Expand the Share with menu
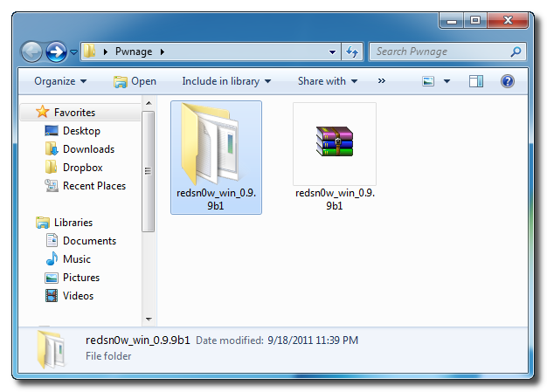This screenshot has height=392, width=547. tap(328, 81)
